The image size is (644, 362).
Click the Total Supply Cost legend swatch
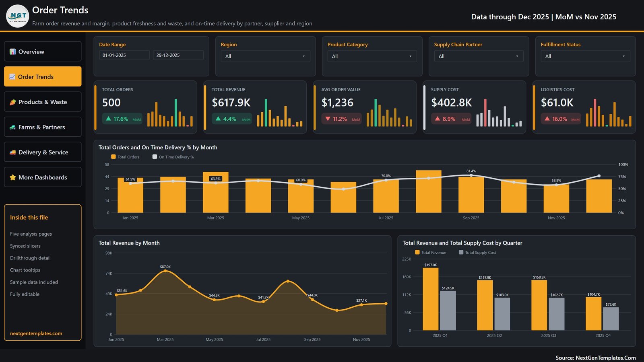[461, 252]
